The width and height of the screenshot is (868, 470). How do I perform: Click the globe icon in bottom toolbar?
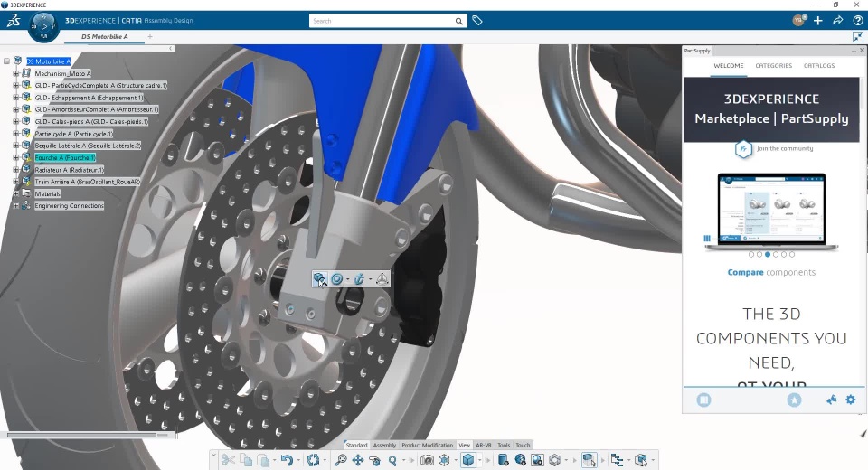521,460
